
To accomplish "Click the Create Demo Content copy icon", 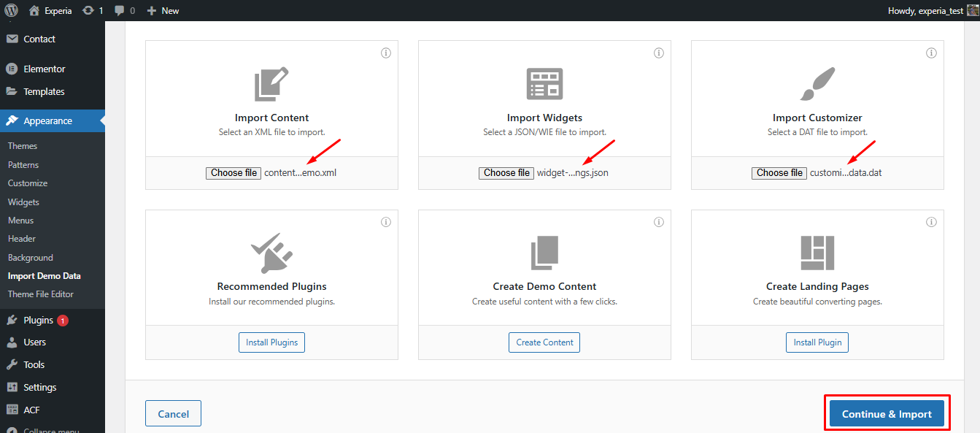I will (x=545, y=253).
